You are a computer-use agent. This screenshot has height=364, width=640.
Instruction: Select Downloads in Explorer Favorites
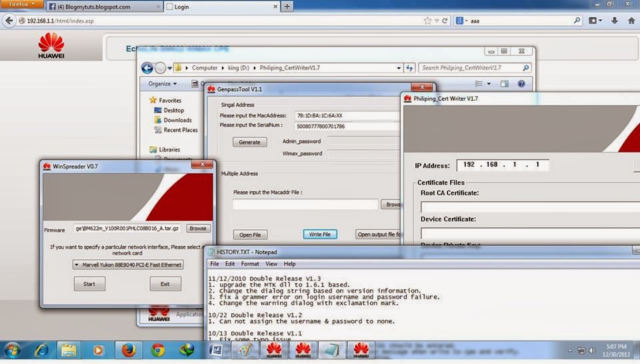[x=173, y=120]
